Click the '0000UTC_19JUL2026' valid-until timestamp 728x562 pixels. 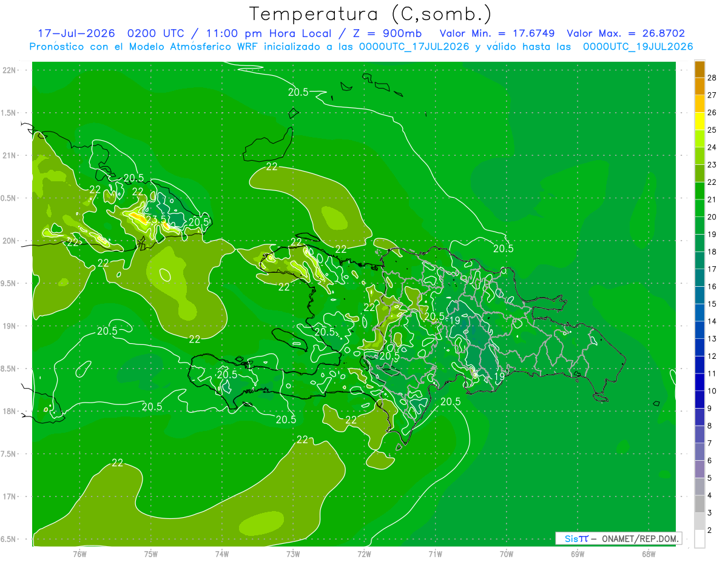point(638,47)
